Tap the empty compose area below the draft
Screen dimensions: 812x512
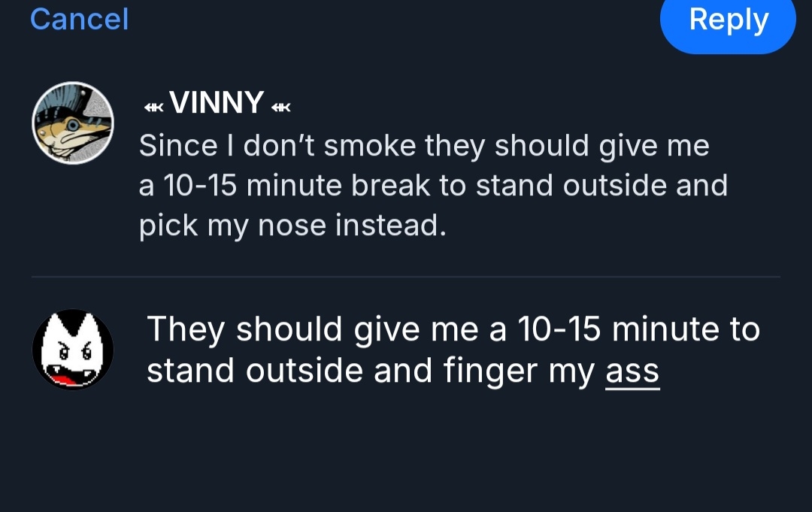pos(406,451)
